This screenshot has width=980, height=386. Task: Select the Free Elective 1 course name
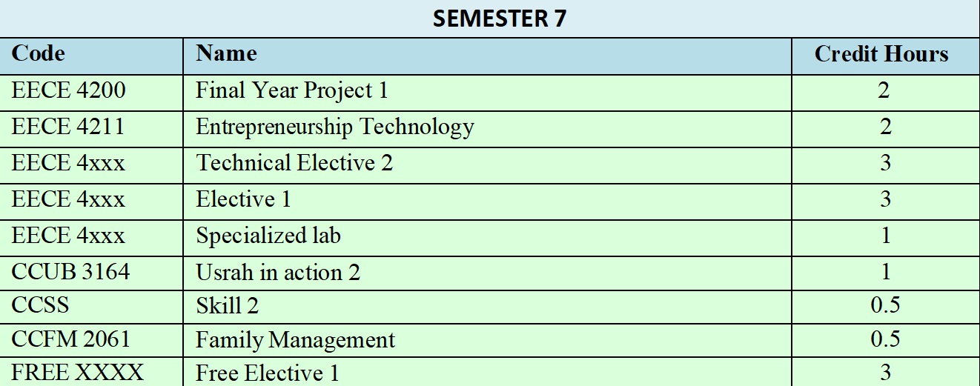coord(267,373)
